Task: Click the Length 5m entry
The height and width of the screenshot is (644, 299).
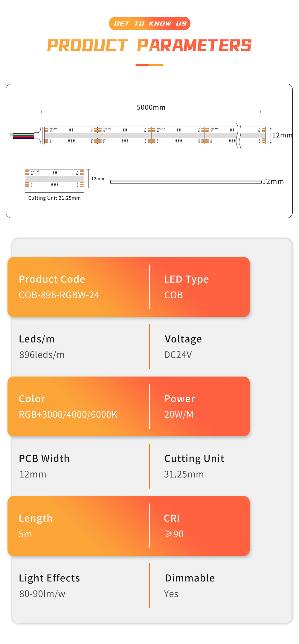Action: (36, 526)
